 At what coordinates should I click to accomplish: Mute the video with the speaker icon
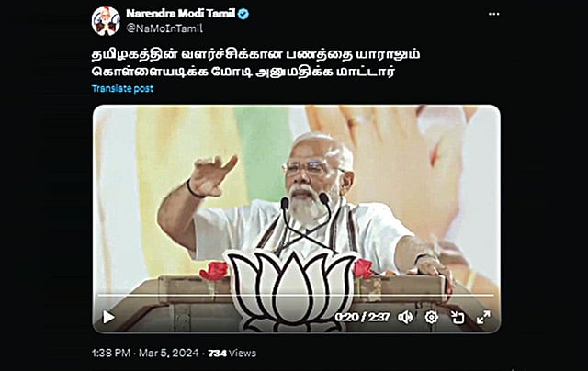click(x=405, y=318)
